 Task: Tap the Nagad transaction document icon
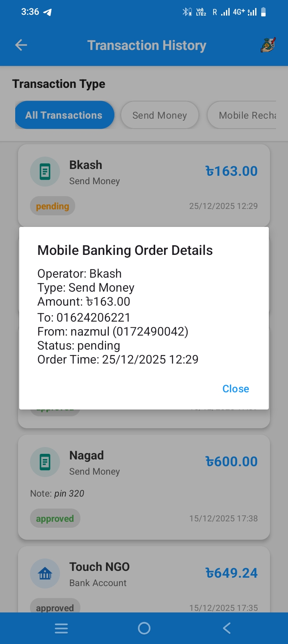[x=45, y=462]
